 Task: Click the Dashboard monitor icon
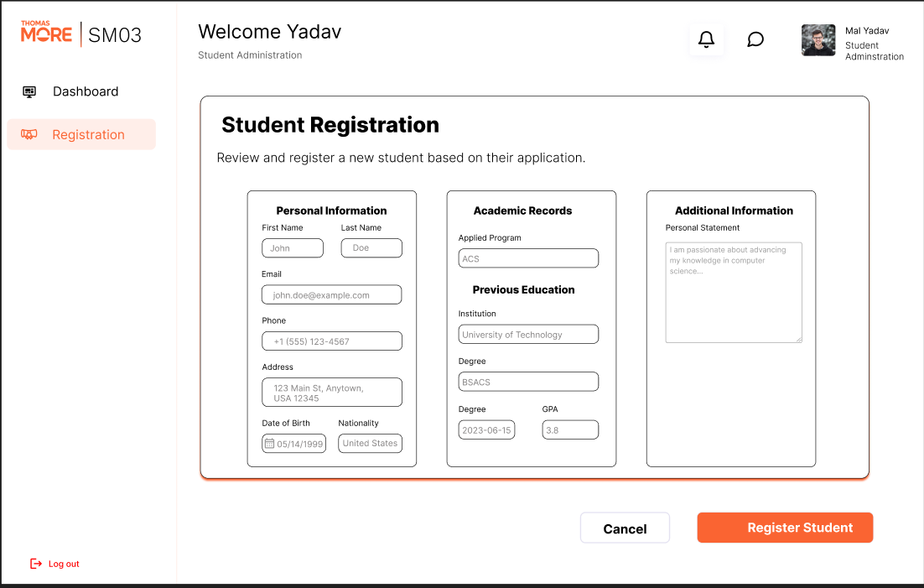point(29,92)
